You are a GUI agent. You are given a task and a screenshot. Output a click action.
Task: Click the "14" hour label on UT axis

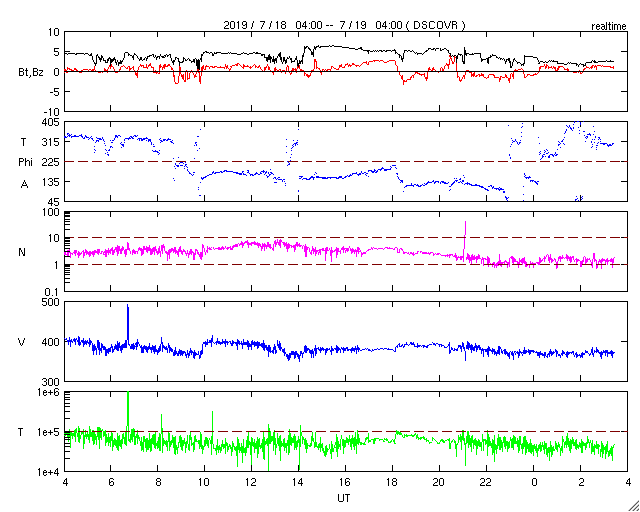coord(298,483)
